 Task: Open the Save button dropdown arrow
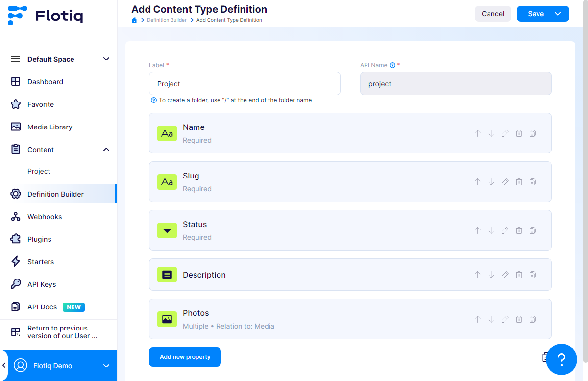pyautogui.click(x=558, y=14)
